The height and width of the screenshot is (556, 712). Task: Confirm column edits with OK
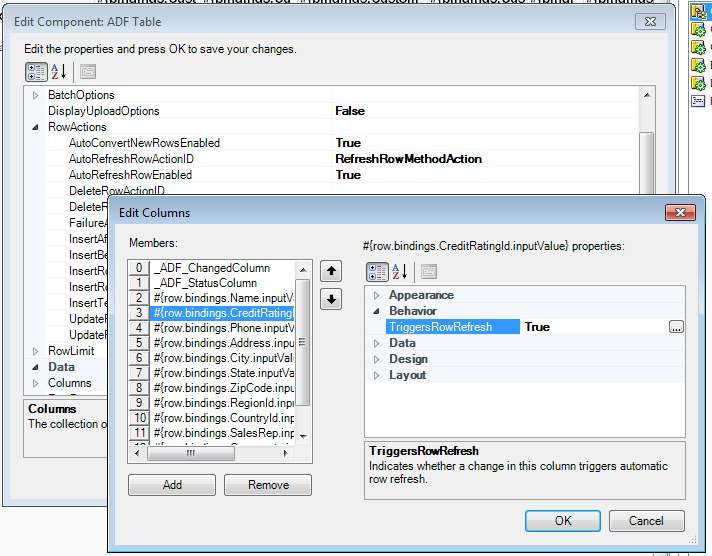click(563, 521)
